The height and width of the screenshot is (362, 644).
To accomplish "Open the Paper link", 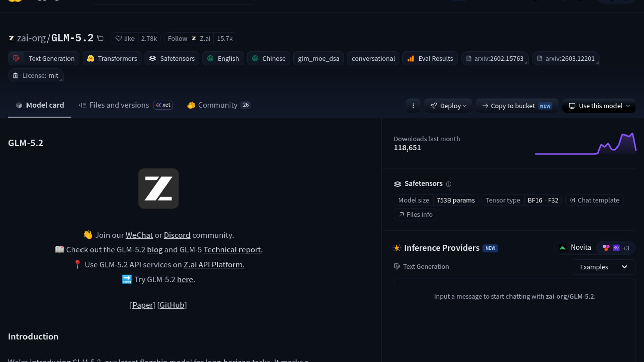I will [143, 305].
